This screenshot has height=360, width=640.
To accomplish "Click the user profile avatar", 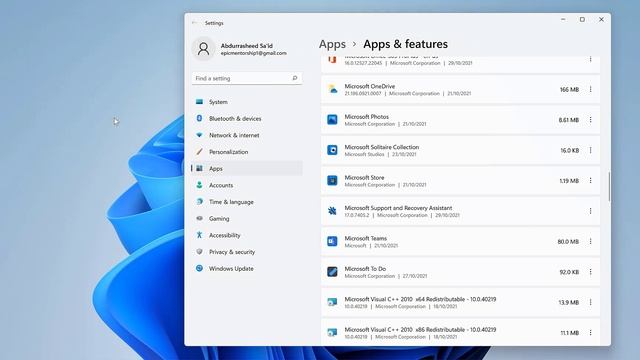I will 203,49.
